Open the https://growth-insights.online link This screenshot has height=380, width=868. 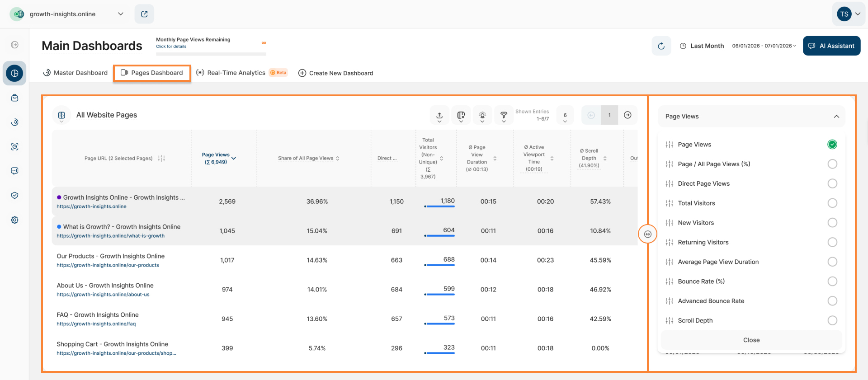tap(91, 207)
